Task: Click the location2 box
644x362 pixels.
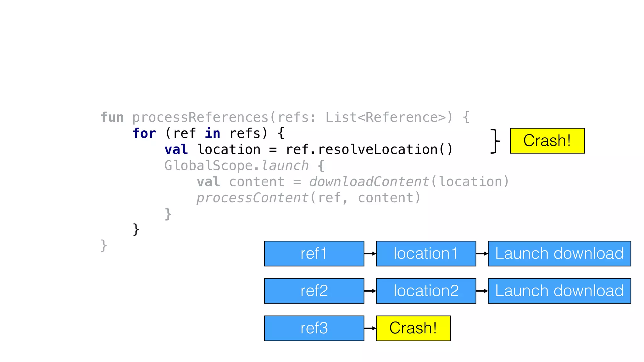Action: pos(426,291)
